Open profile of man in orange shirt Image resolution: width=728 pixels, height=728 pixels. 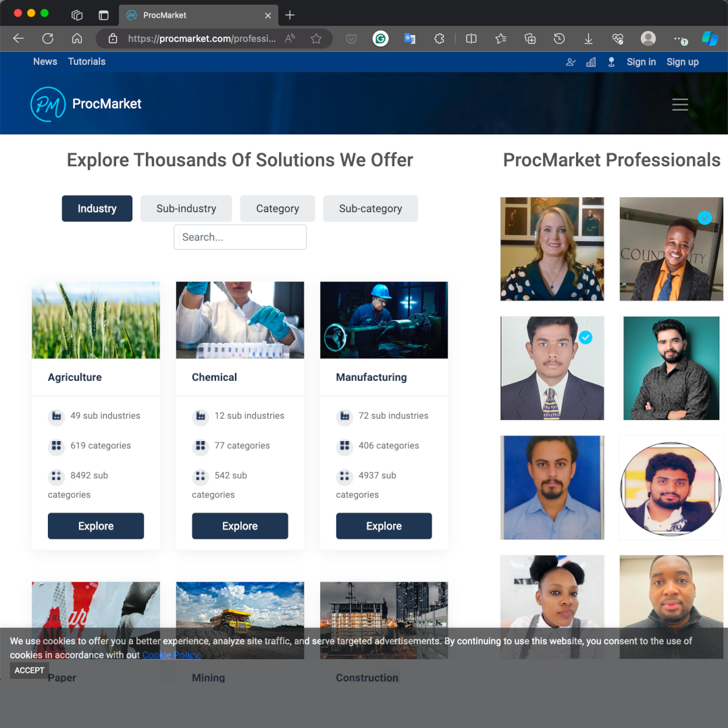point(671,249)
